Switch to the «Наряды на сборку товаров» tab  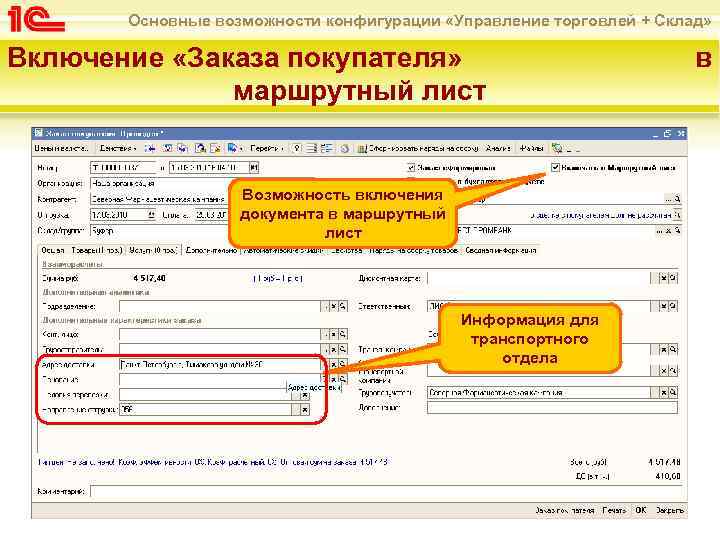click(x=414, y=250)
